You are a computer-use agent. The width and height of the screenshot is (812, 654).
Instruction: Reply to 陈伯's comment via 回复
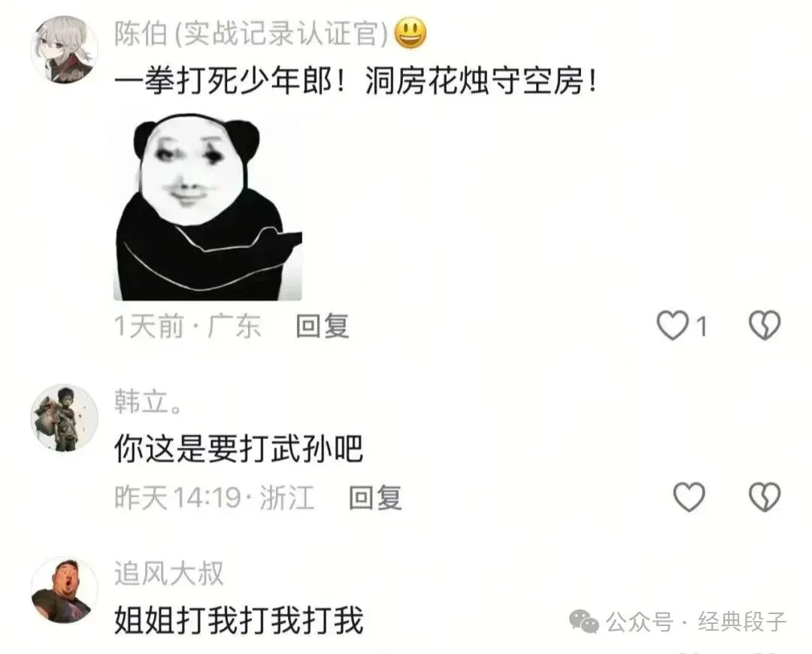coord(322,326)
